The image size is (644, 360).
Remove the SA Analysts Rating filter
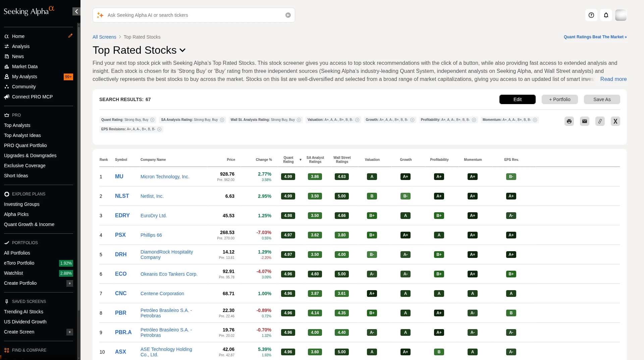(222, 120)
